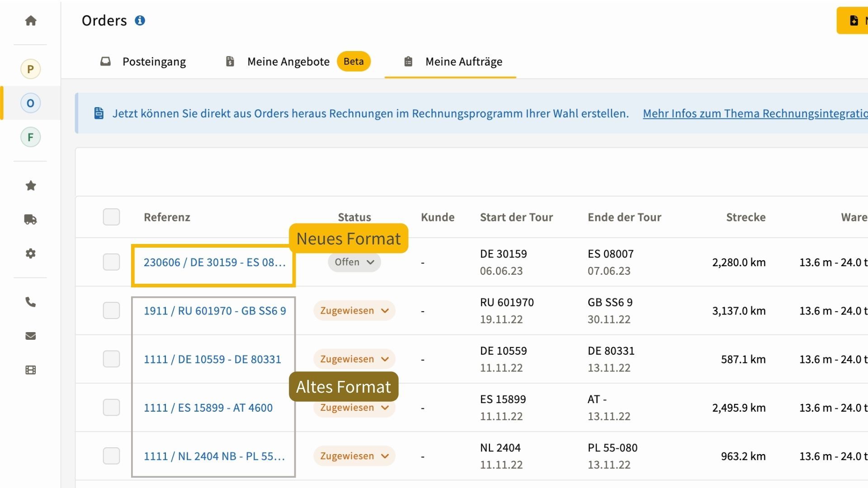Image resolution: width=868 pixels, height=488 pixels.
Task: Toggle the select-all checkbox in header
Action: pyautogui.click(x=111, y=217)
